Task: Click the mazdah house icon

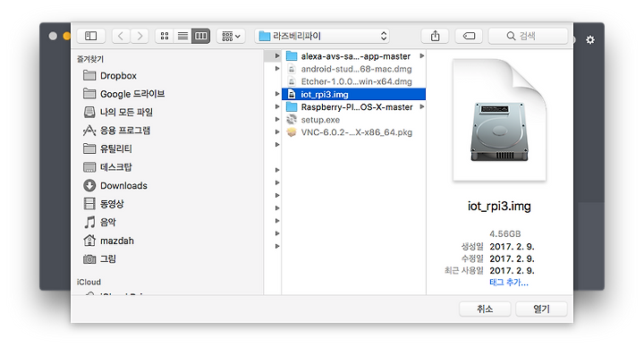Action: coord(89,241)
